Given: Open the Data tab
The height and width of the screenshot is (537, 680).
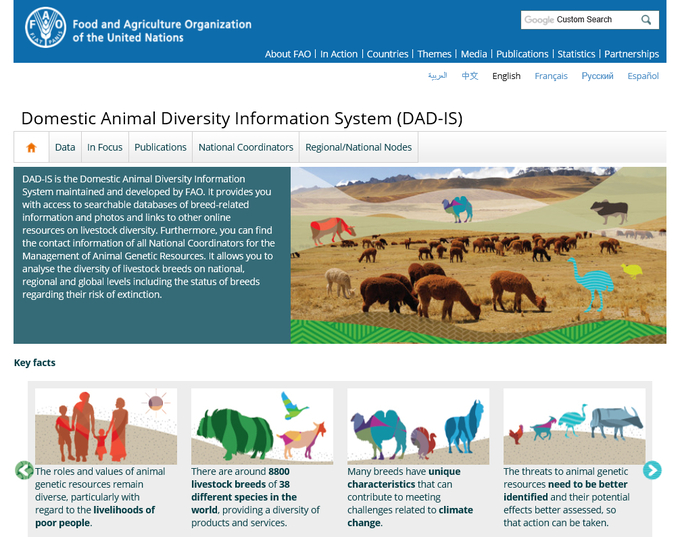Looking at the screenshot, I should (65, 147).
